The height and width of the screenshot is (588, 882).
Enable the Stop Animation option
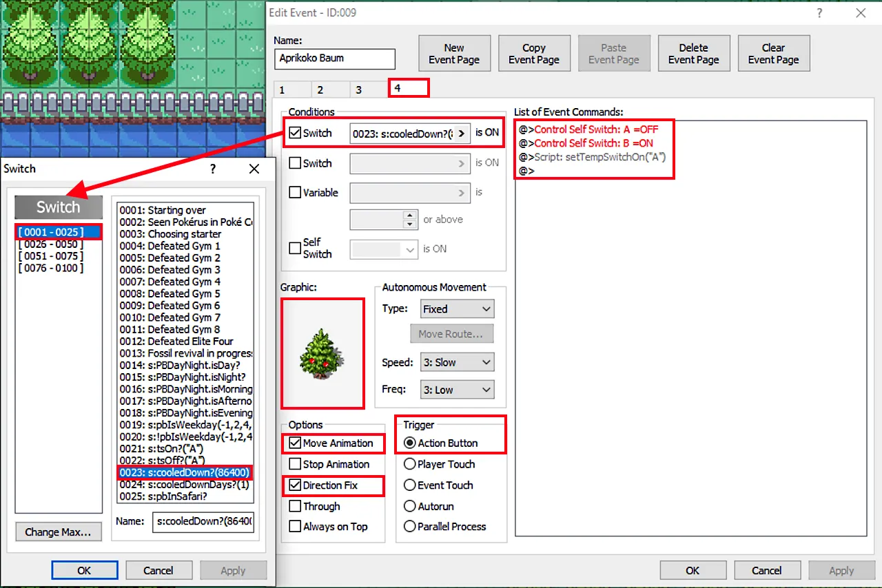(x=295, y=464)
